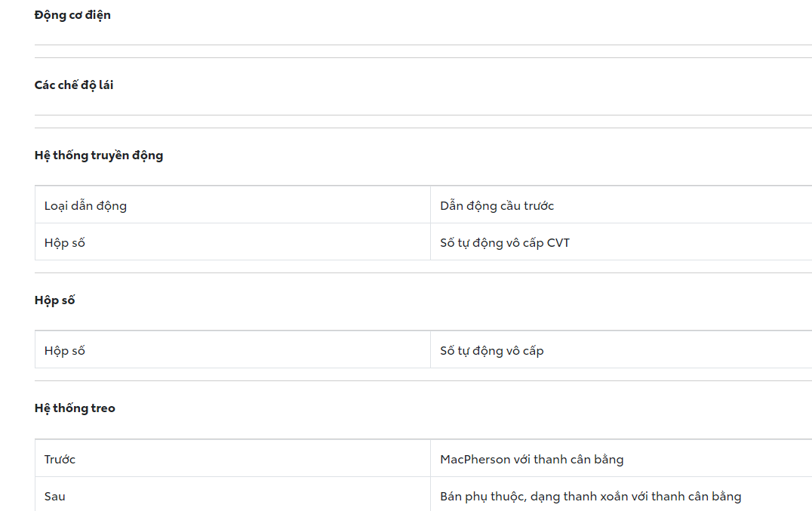Collapse the Hộp số section heading
The image size is (812, 511).
click(x=55, y=300)
